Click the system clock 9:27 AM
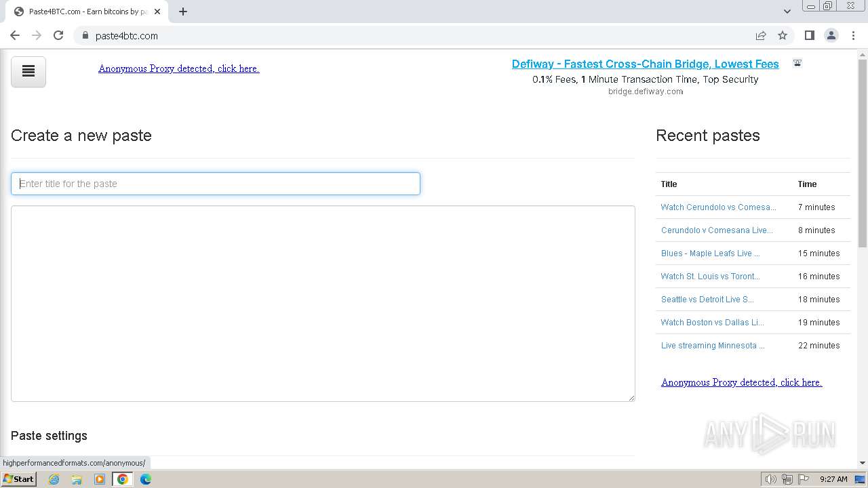 point(833,479)
